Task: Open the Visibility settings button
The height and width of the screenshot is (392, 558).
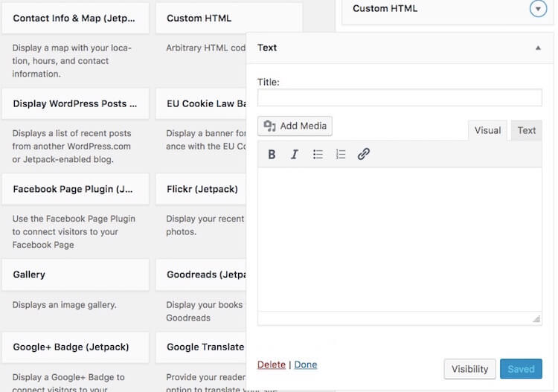Action: [469, 369]
